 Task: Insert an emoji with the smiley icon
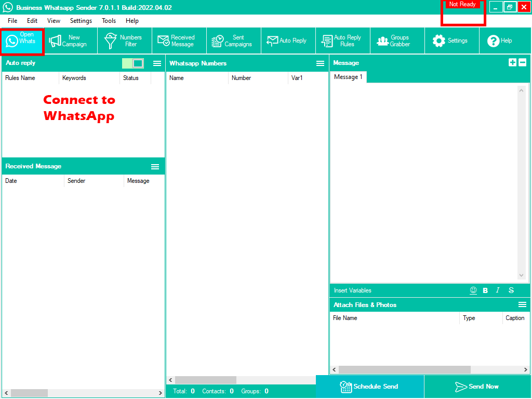tap(473, 290)
